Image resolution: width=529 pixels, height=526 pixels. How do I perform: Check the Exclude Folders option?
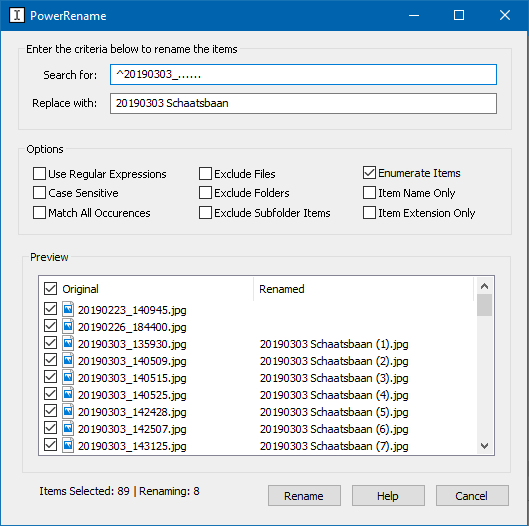pos(205,193)
